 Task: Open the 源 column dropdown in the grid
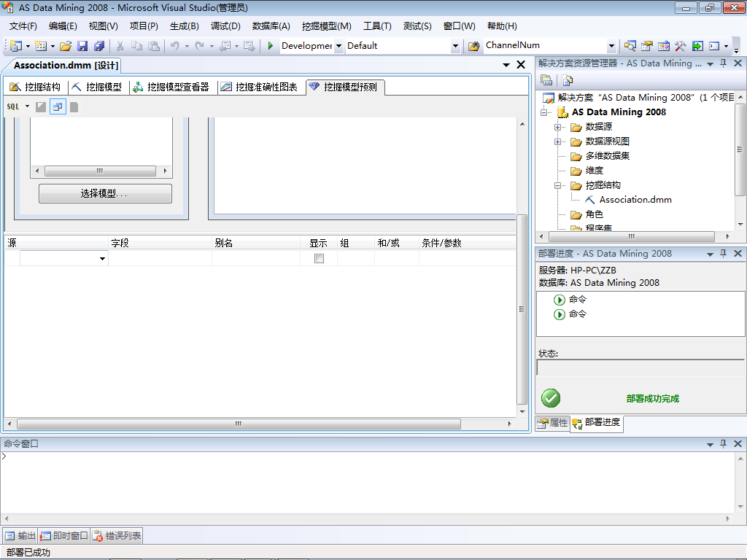coord(102,259)
